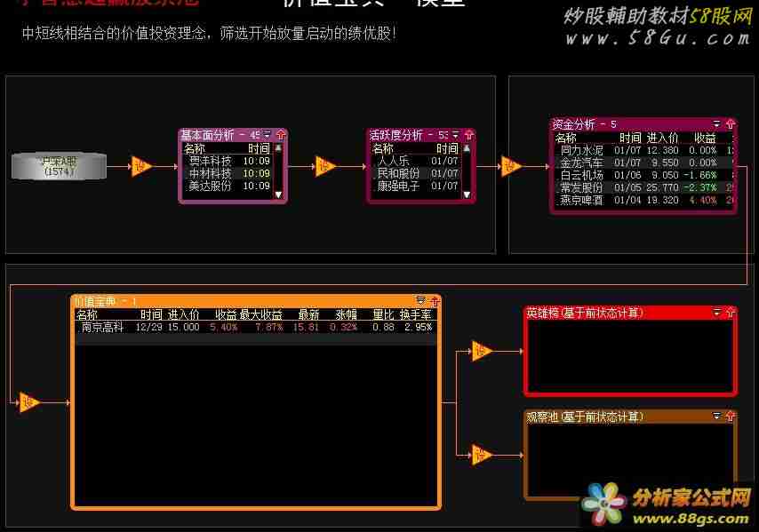Select 民和股份 row in 活跃度分析
Viewport: 759px width, 532px height.
tap(416, 173)
